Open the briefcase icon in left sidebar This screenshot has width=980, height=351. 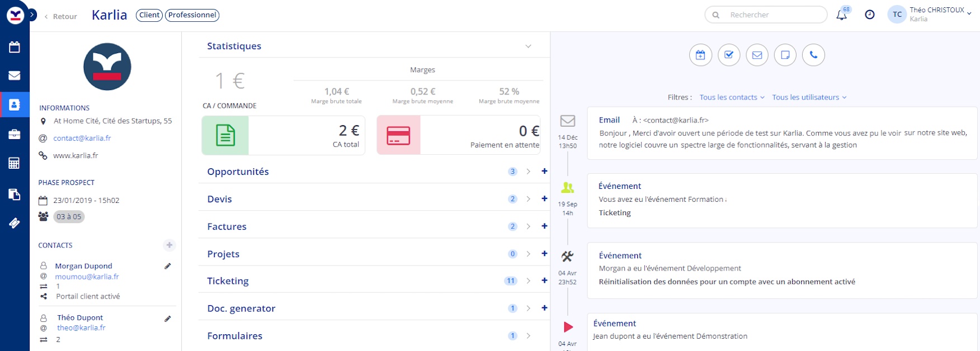click(x=15, y=134)
